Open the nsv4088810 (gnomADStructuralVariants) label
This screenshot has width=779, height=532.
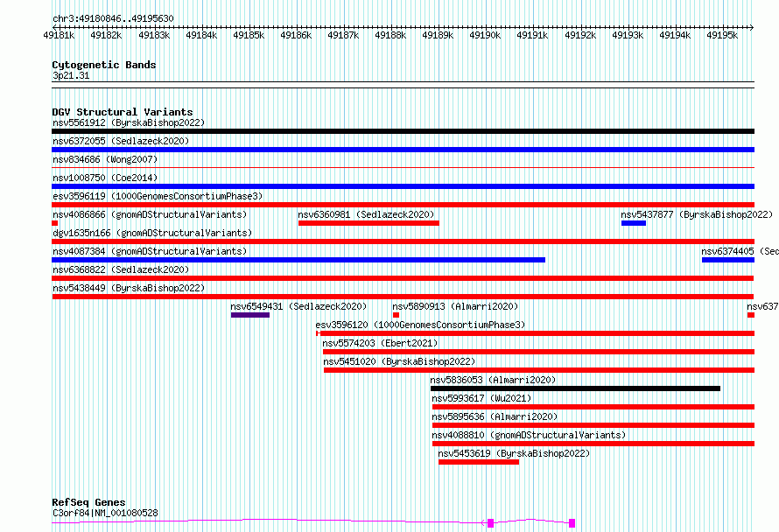coord(529,435)
